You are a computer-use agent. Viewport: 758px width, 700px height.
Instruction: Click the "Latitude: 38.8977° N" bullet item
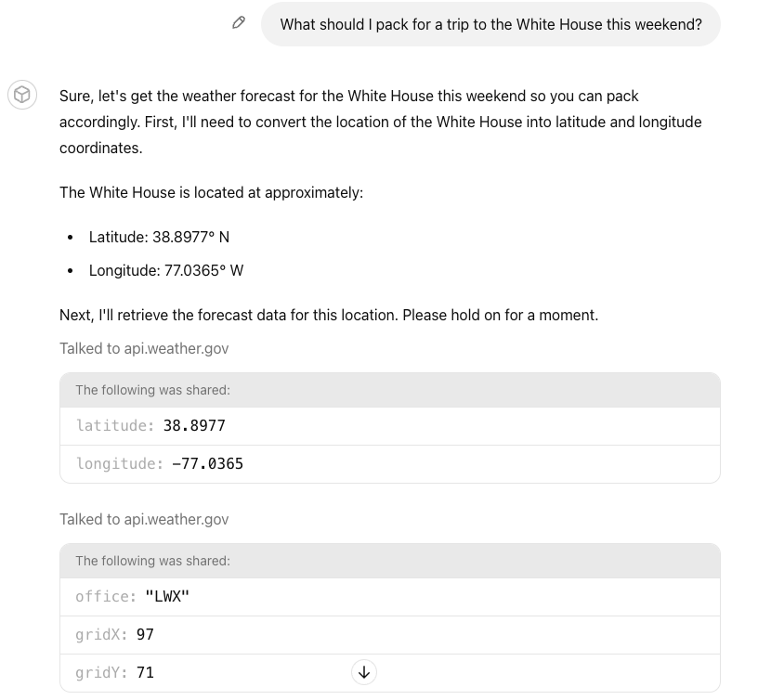pos(159,237)
